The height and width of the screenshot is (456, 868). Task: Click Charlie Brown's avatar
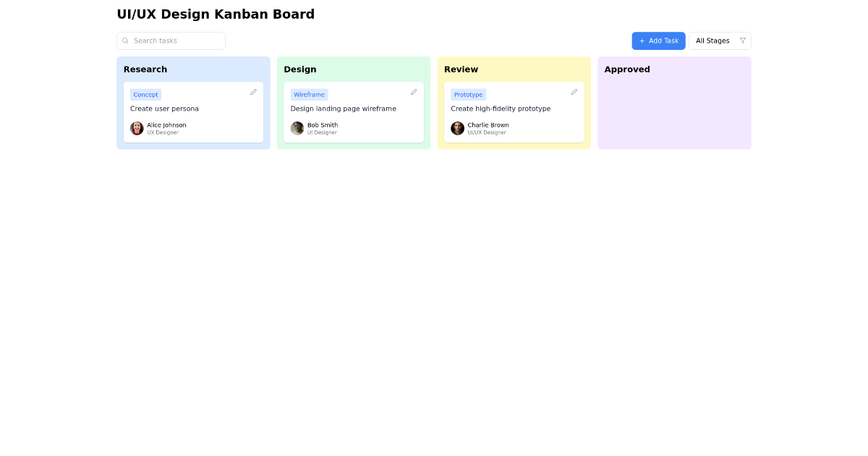[x=457, y=128]
